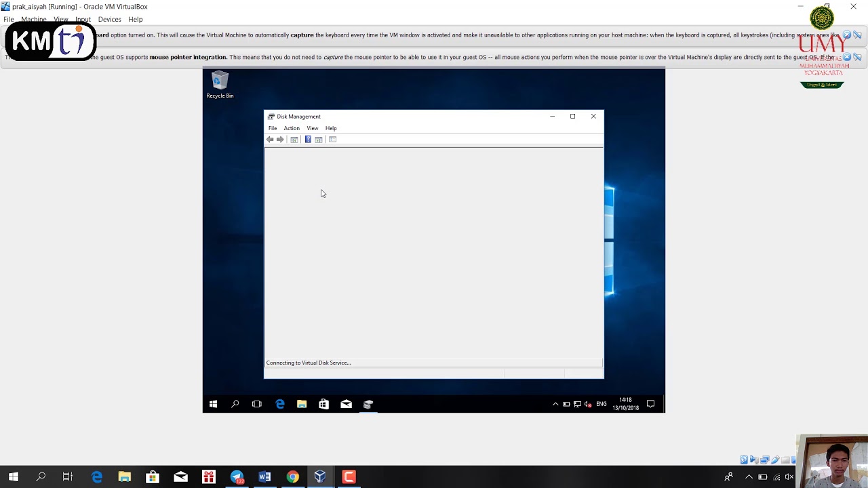Select VirtualBox icon in host taskbar

(320, 476)
